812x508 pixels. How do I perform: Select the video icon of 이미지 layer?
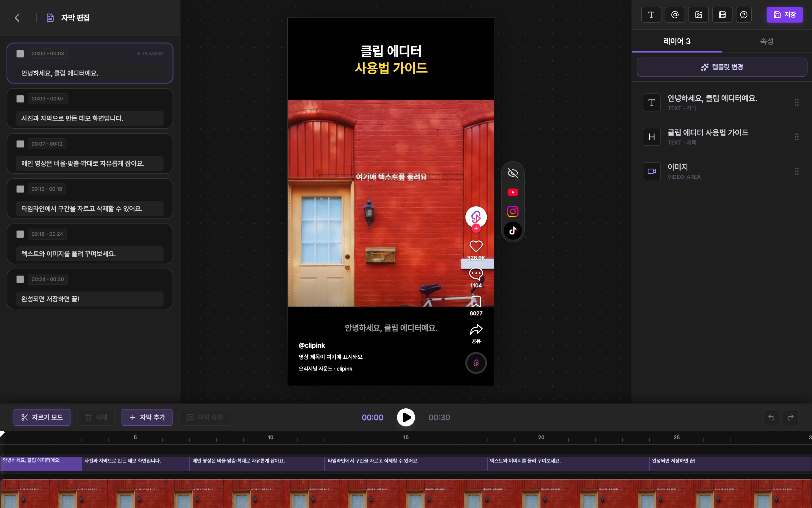coord(652,171)
